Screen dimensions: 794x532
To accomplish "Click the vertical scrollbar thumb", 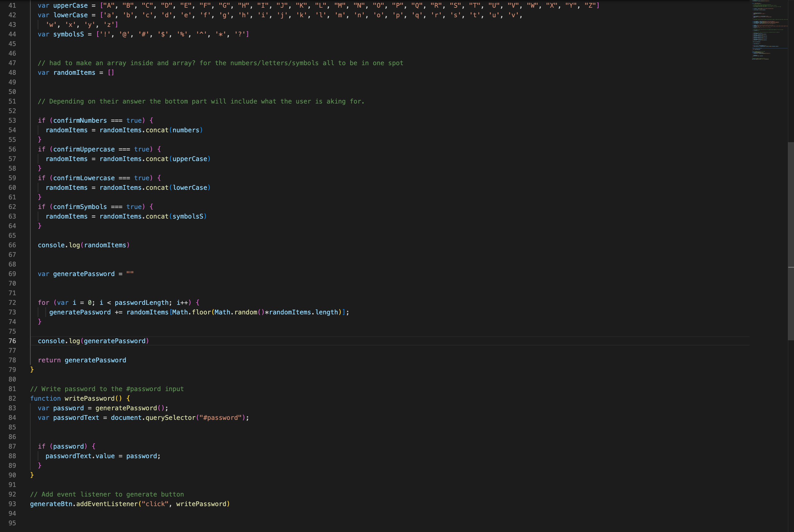I will (x=790, y=241).
